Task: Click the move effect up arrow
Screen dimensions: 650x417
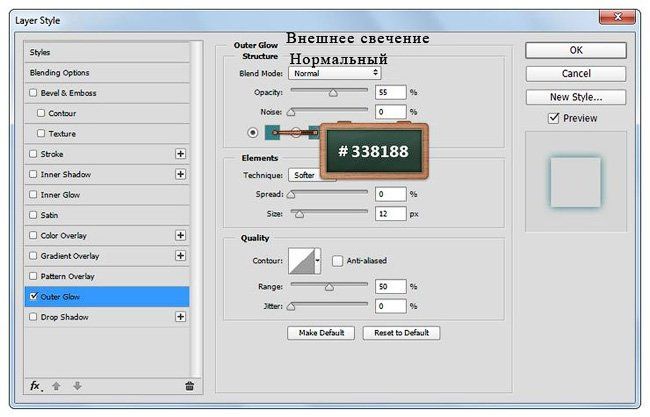Action: 56,386
